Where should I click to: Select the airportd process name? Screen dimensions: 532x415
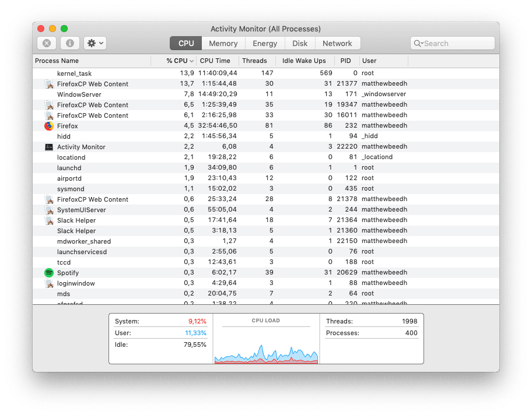coord(69,179)
